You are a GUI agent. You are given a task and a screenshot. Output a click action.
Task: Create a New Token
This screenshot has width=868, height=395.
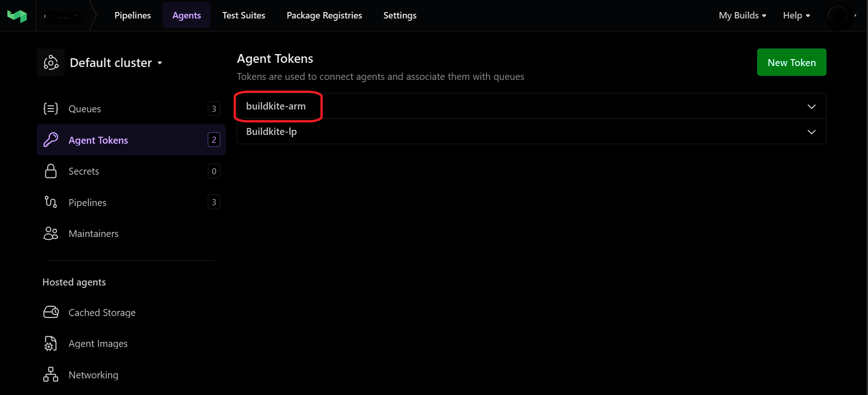(791, 62)
